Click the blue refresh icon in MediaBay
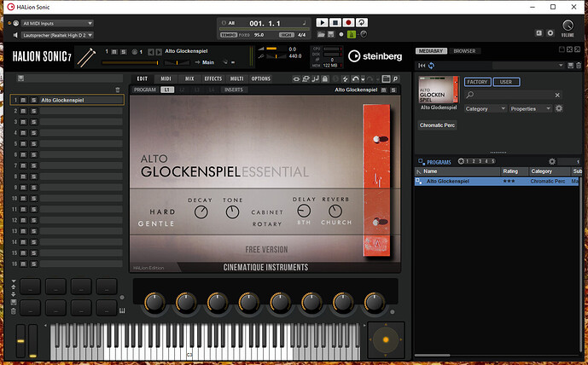 [431, 66]
